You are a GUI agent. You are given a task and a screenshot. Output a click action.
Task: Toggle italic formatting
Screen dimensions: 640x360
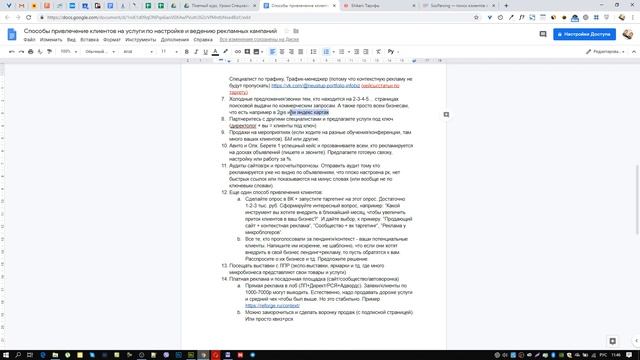pyautogui.click(x=196, y=52)
